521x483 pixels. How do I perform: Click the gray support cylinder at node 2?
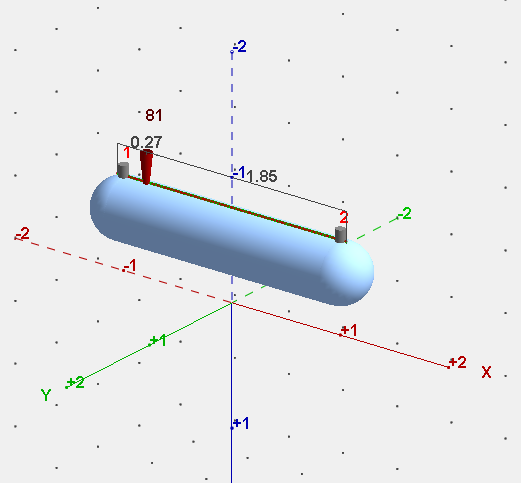(341, 235)
